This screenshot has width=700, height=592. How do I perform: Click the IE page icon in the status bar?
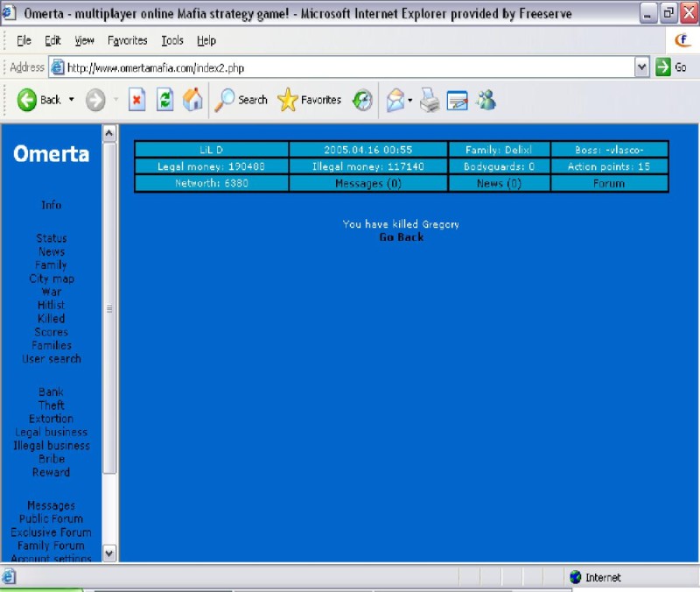tap(9, 576)
